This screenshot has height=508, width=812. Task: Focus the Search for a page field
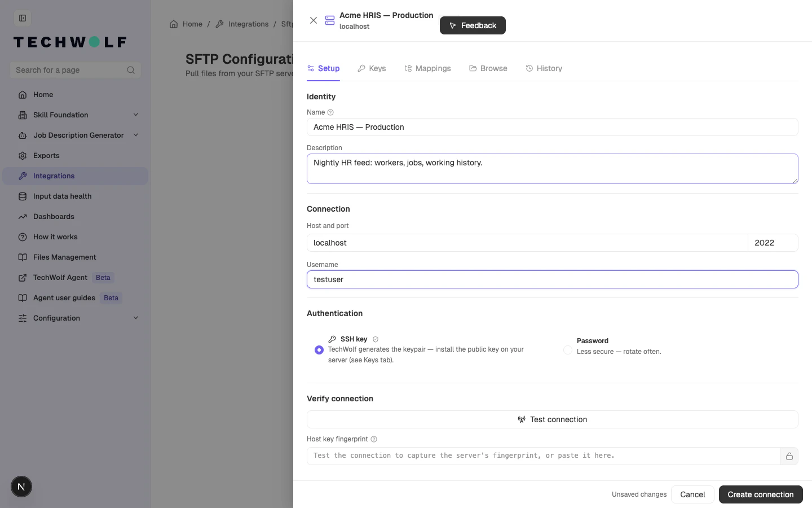(75, 70)
